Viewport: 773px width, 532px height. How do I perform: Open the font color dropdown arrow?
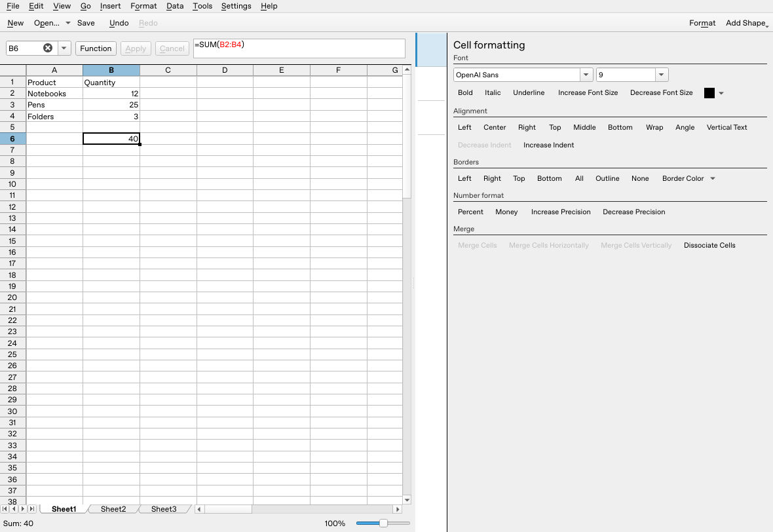[x=721, y=93]
